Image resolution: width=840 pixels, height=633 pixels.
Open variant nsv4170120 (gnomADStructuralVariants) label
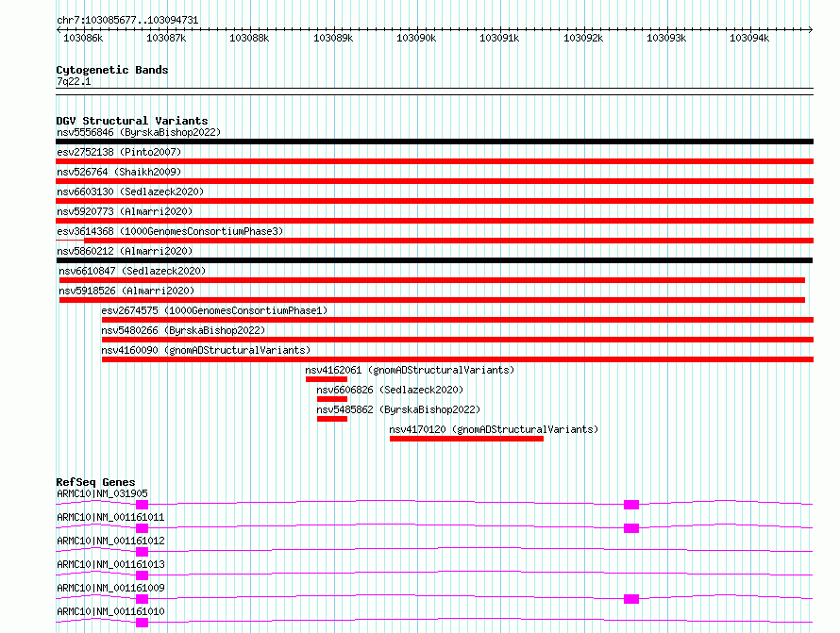pos(494,429)
